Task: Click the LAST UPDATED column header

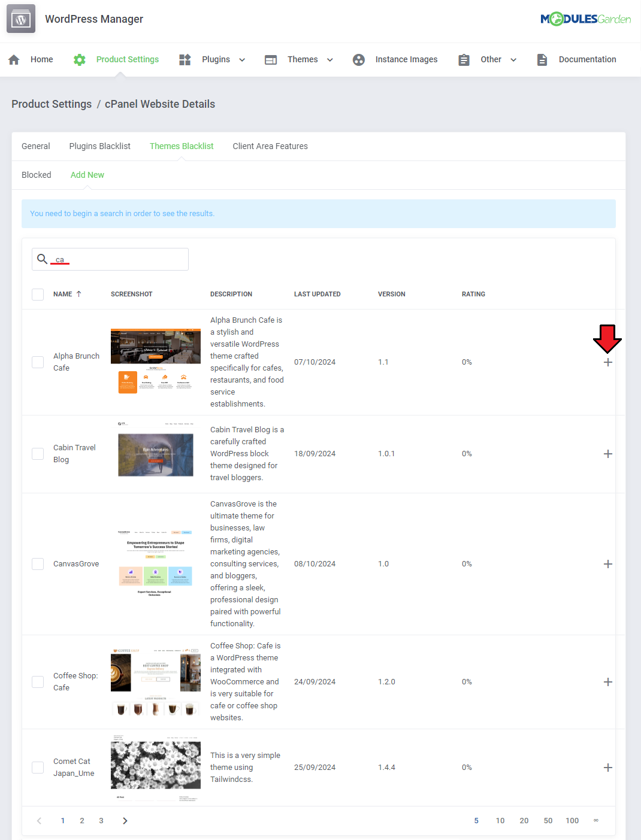Action: pyautogui.click(x=318, y=294)
